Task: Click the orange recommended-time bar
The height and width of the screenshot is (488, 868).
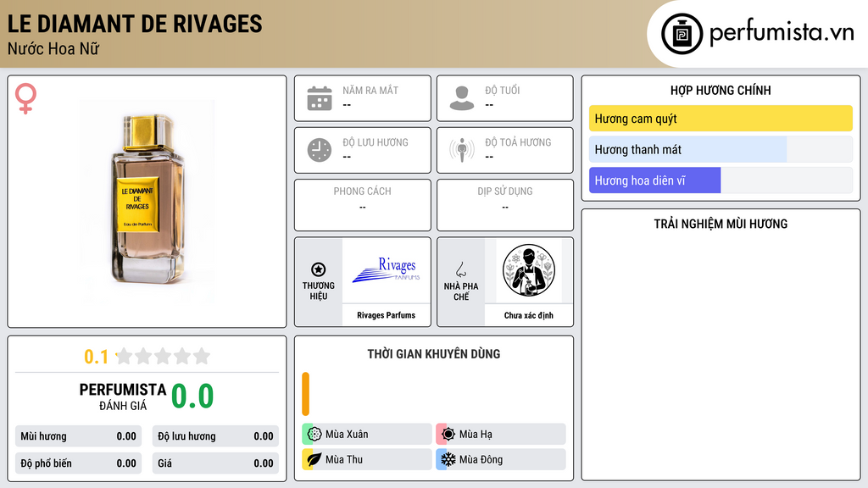Action: 305,394
